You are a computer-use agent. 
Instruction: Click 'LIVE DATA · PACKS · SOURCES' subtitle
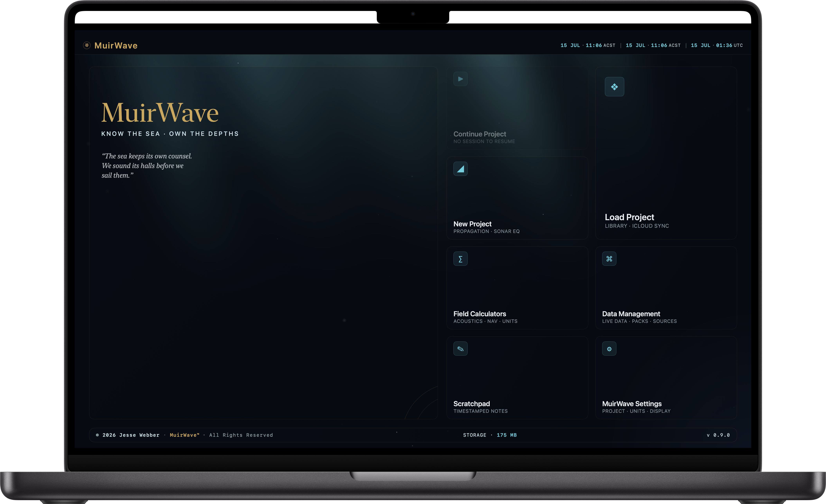tap(639, 321)
